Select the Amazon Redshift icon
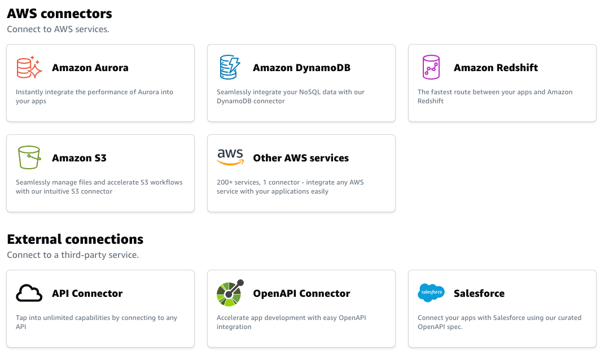 431,67
